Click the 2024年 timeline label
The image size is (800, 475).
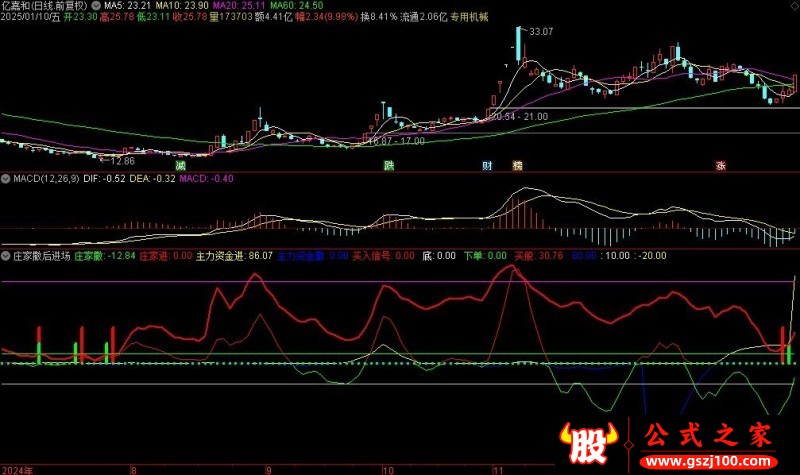coord(17,470)
